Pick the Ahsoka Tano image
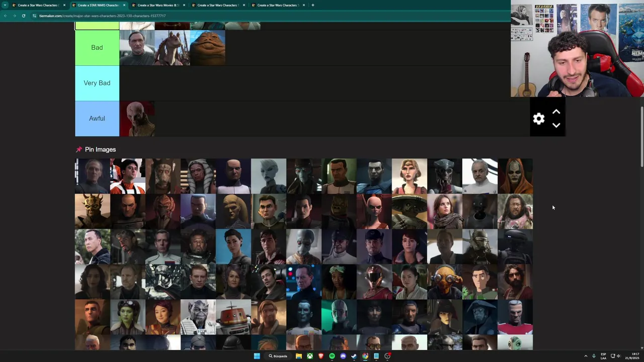This screenshot has height=362, width=644. 198,176
